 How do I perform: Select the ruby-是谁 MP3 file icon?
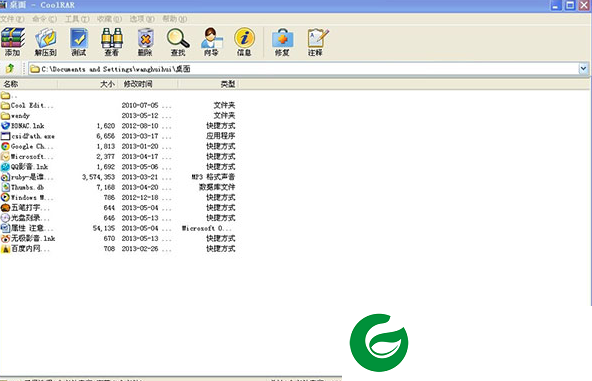5,177
